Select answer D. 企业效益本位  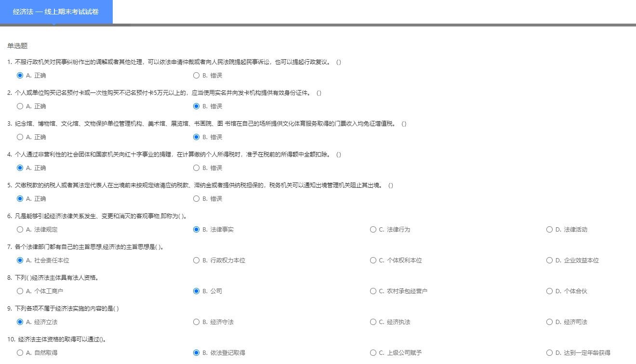549,260
